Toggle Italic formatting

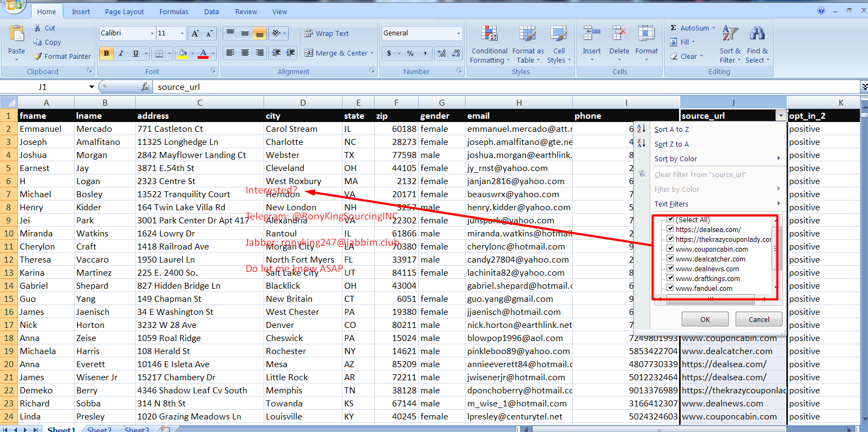click(x=121, y=53)
